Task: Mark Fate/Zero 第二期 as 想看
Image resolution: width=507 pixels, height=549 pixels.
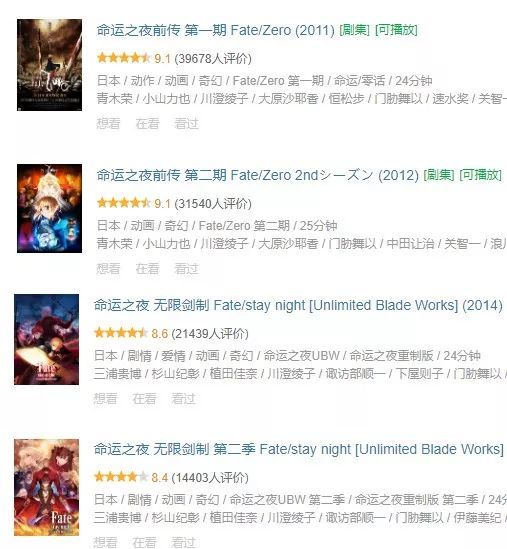Action: (108, 269)
